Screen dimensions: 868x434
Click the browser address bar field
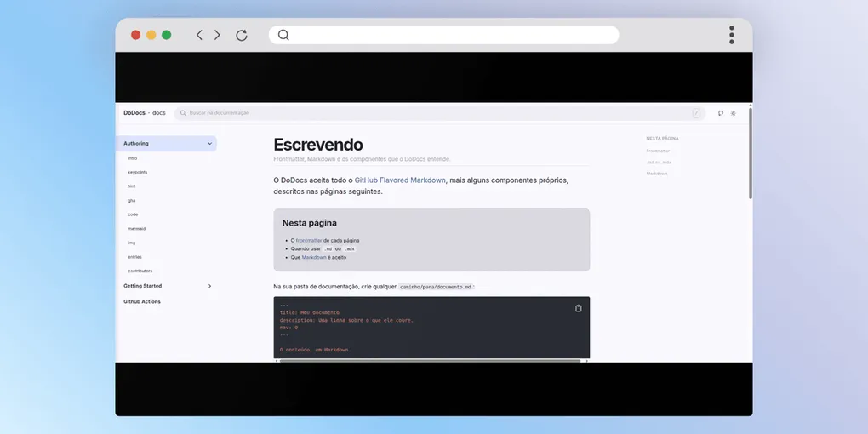443,35
